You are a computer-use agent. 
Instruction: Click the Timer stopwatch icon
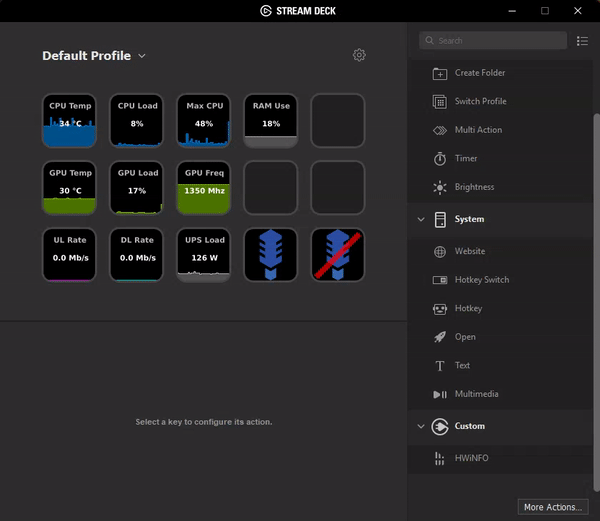pos(440,159)
